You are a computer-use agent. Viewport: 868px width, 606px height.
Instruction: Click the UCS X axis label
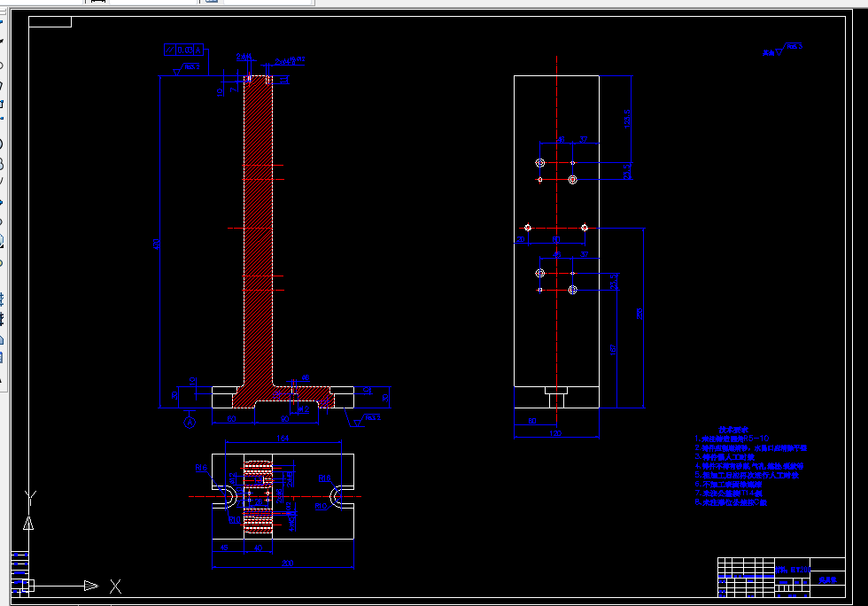[x=115, y=586]
